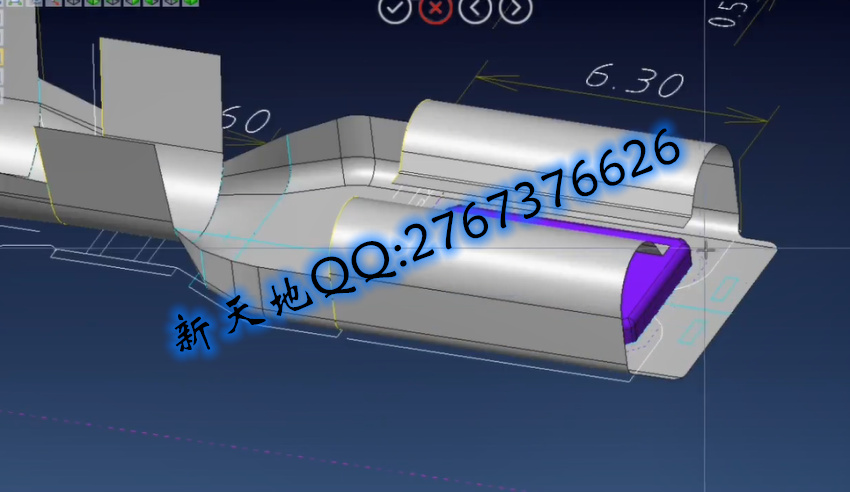Click the upper curled flange surface

point(560,150)
